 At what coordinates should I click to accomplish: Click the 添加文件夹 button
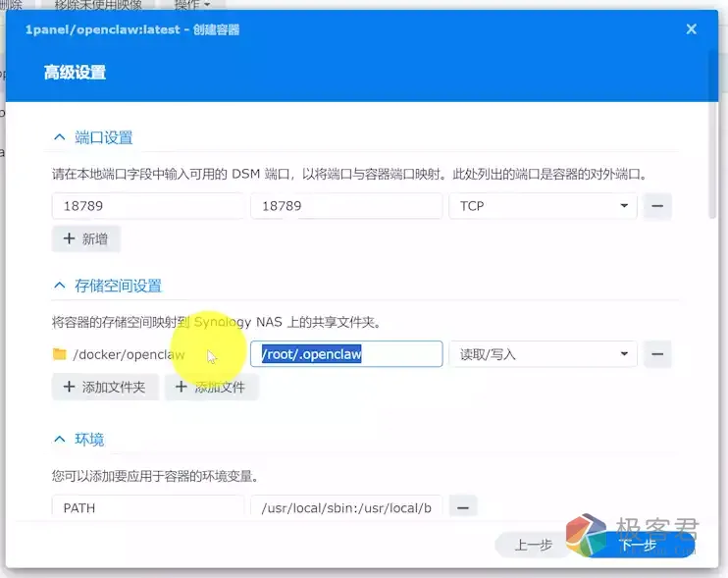point(105,387)
